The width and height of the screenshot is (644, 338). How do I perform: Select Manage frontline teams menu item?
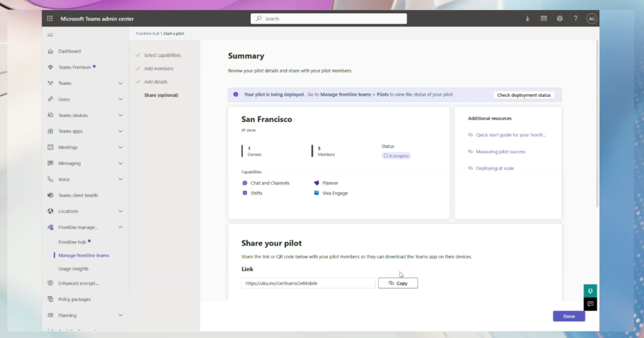tap(84, 256)
